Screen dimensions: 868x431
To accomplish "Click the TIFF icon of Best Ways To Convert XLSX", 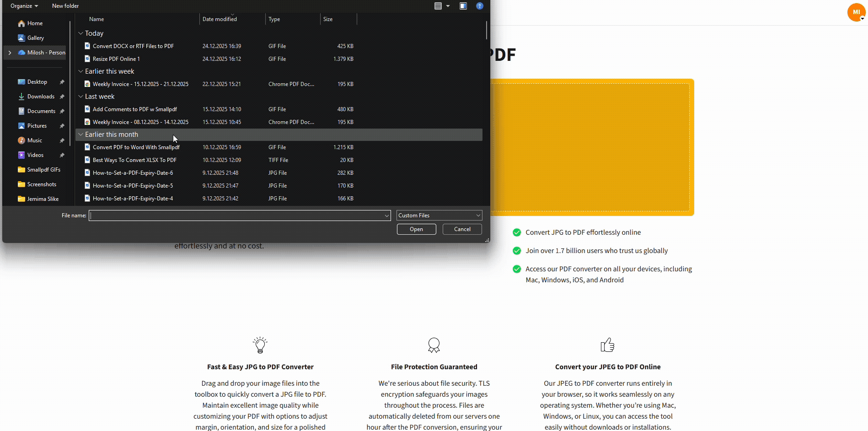I will click(87, 160).
